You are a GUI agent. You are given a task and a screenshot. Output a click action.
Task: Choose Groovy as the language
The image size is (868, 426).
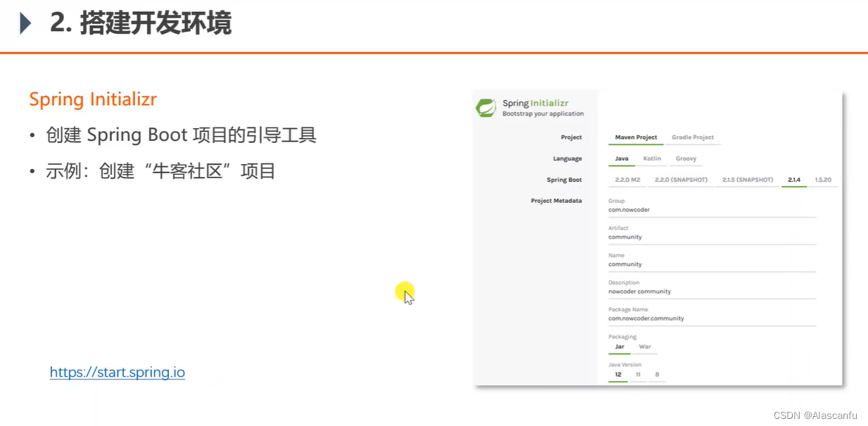click(x=686, y=158)
